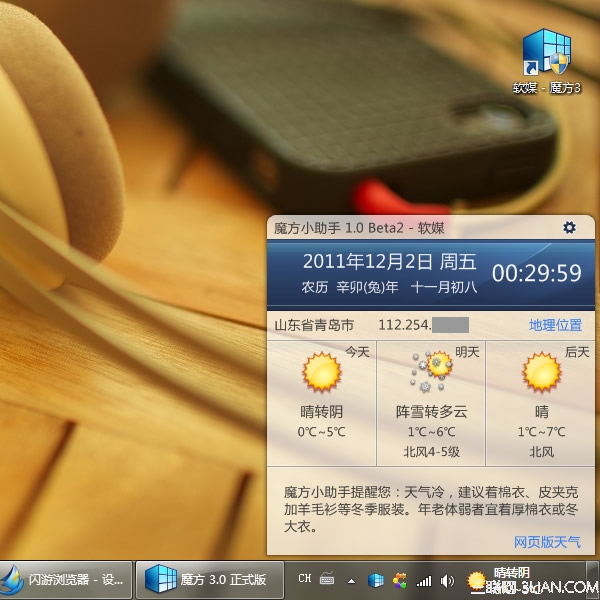Click the 2011年12月2日 周五 date

click(x=390, y=262)
